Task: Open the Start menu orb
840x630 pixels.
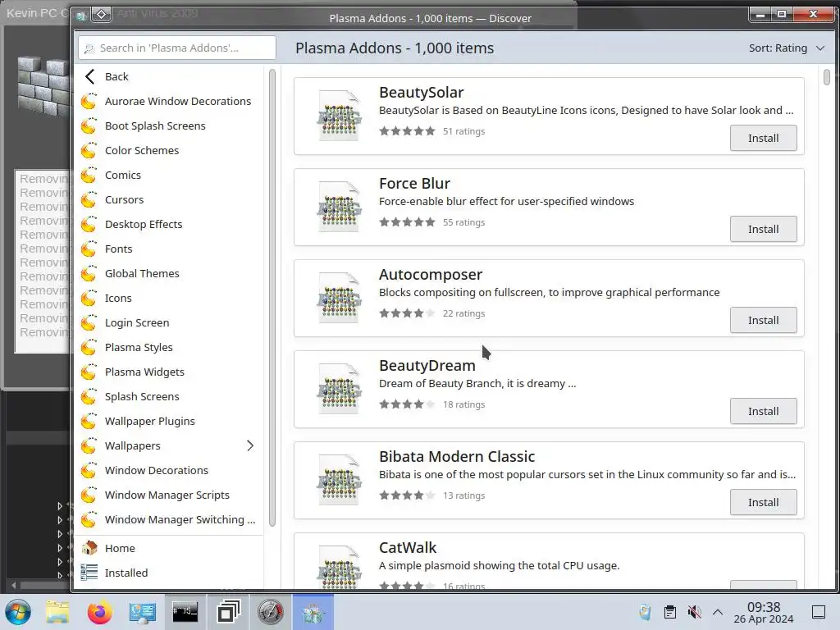Action: coord(18,612)
